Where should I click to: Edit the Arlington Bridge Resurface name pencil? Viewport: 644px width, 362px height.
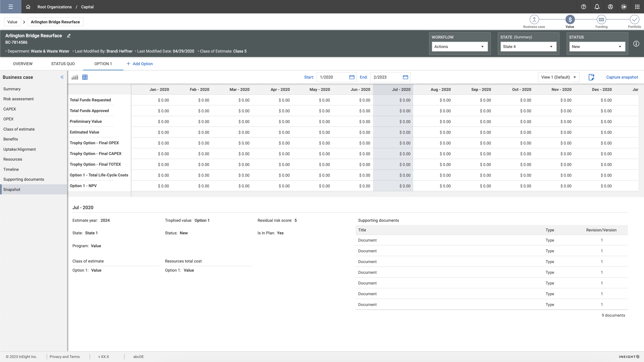(x=69, y=36)
